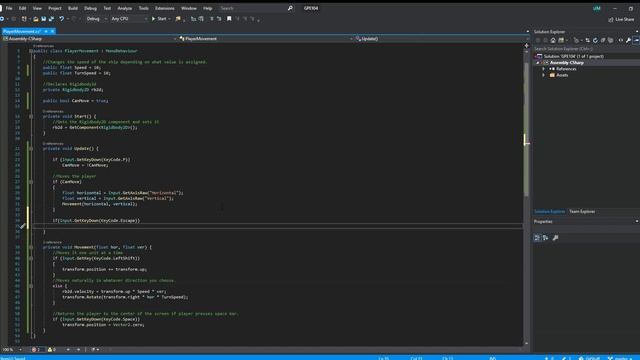Open the Build menu
Screen dimensions: 640x360
point(73,8)
